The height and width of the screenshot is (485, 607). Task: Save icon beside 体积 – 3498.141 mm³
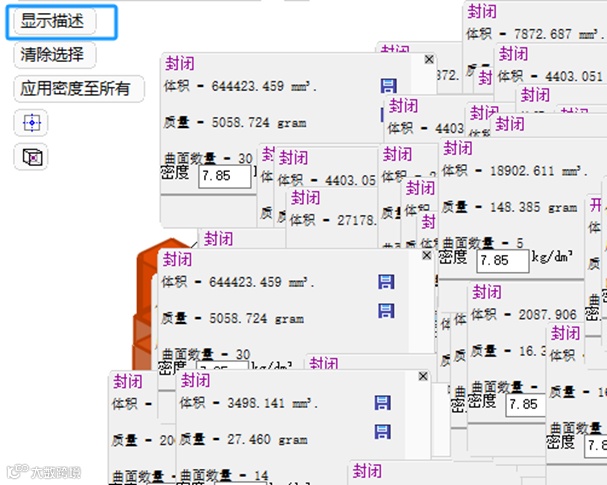[382, 403]
